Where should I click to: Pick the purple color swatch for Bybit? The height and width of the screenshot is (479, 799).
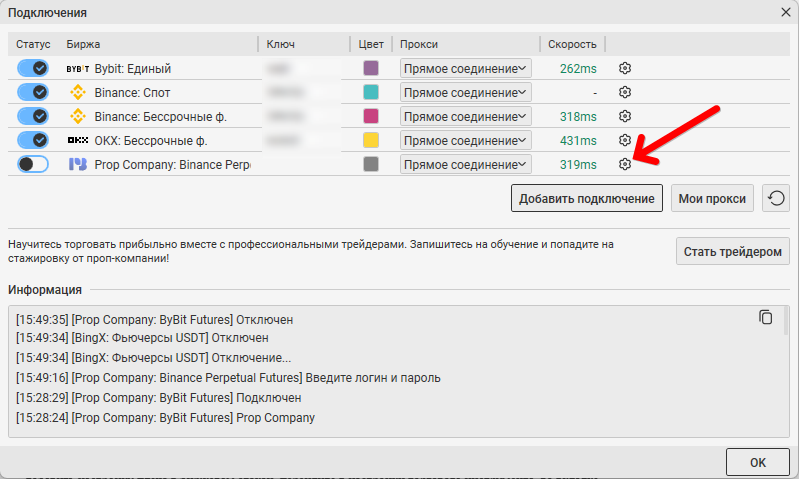pos(371,68)
